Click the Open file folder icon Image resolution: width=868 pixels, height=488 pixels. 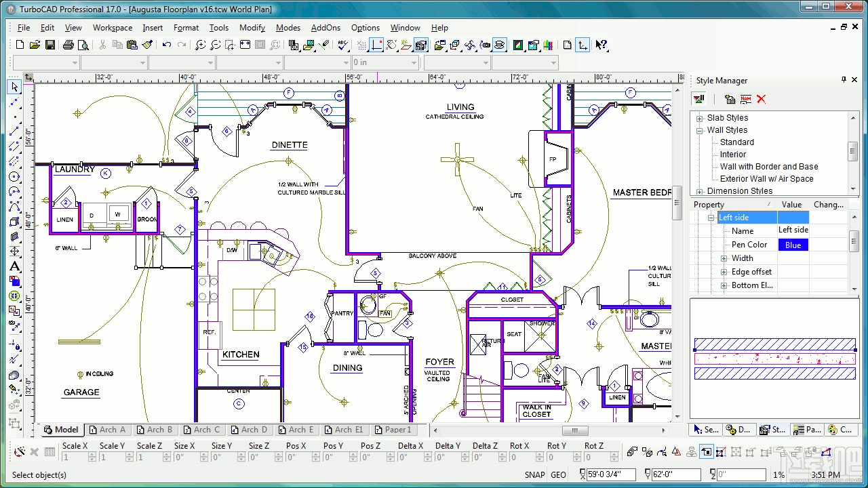click(35, 45)
